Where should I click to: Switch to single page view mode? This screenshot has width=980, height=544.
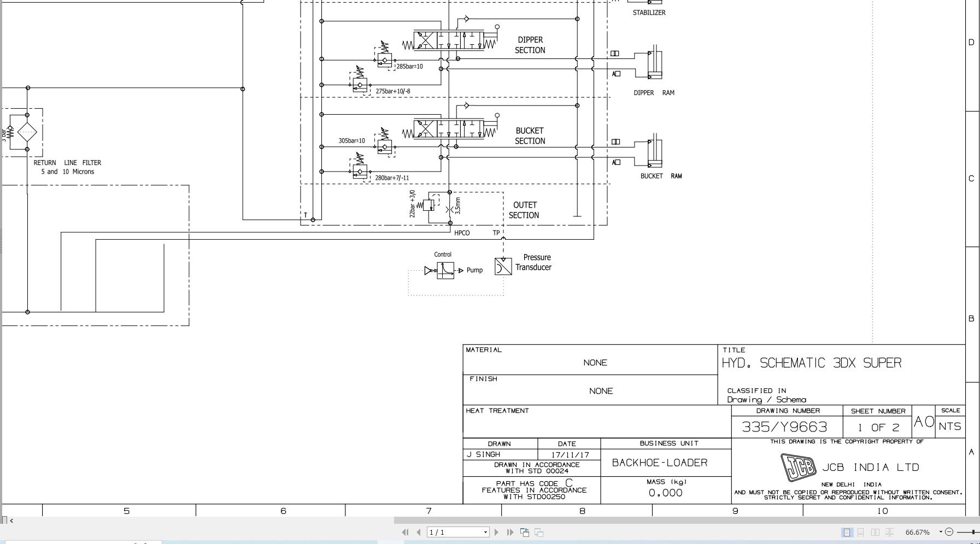(x=847, y=532)
